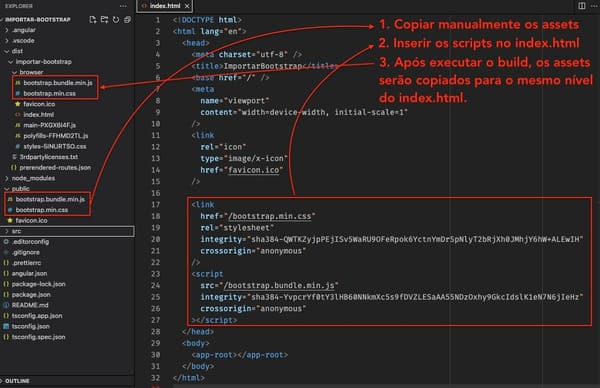The image size is (600, 388).
Task: Expand the .angular folder
Action: tap(23, 30)
